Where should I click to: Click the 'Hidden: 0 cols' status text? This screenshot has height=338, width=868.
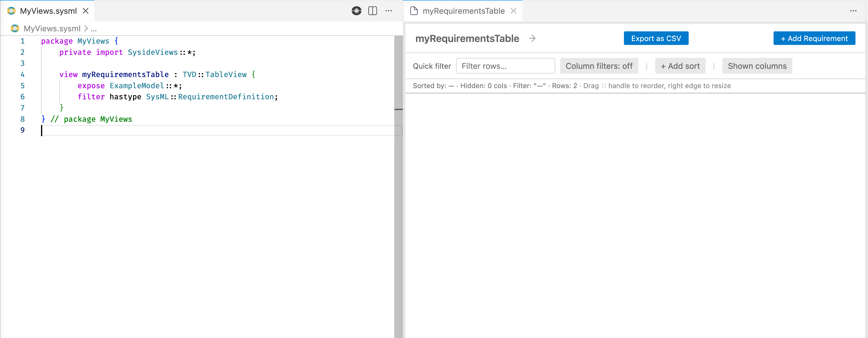coord(484,86)
